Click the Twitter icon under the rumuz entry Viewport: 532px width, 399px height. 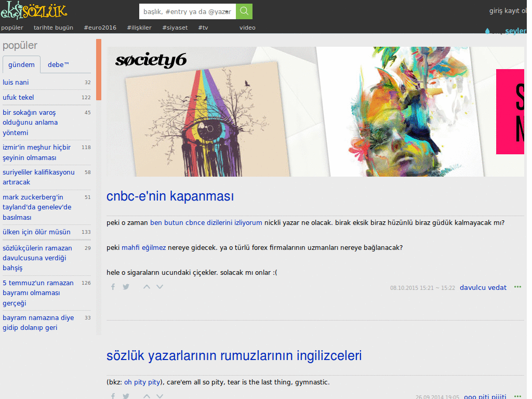pos(126,396)
